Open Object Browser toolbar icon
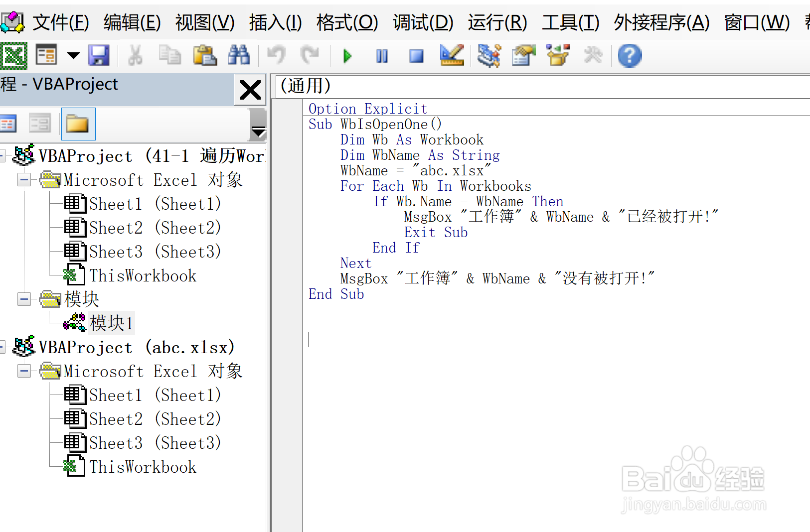Screen dimensions: 810x532 click(558, 55)
